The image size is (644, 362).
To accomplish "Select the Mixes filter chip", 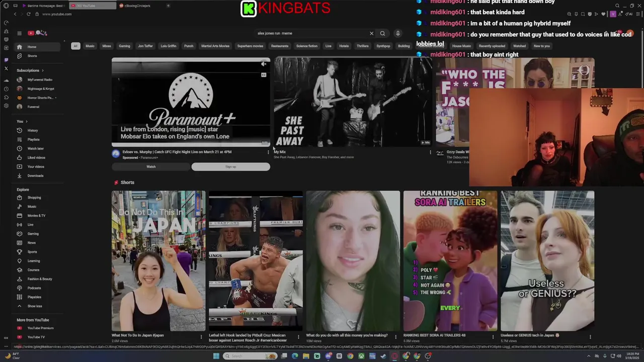I will [x=107, y=46].
